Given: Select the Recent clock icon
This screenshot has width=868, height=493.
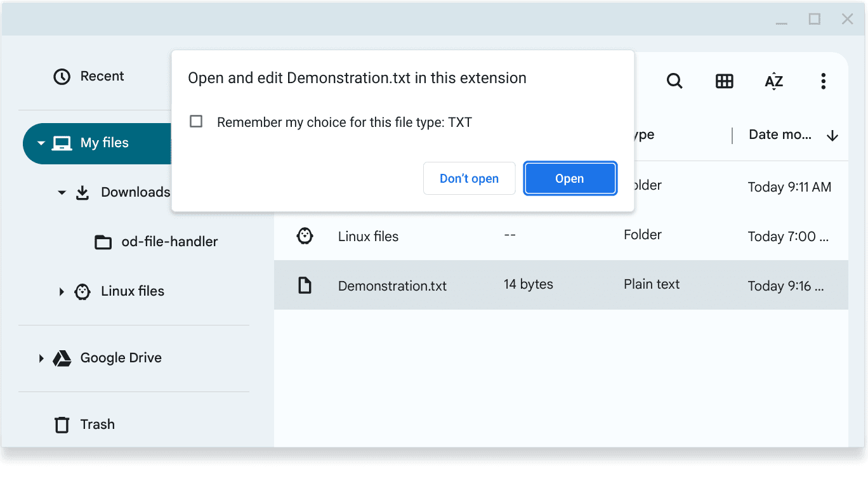Looking at the screenshot, I should (x=62, y=76).
